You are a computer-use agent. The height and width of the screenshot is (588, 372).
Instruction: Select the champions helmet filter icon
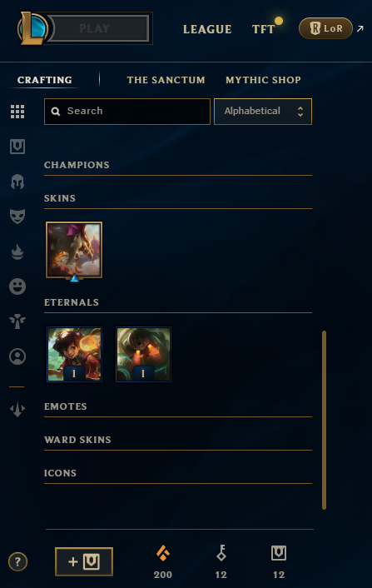pos(17,182)
